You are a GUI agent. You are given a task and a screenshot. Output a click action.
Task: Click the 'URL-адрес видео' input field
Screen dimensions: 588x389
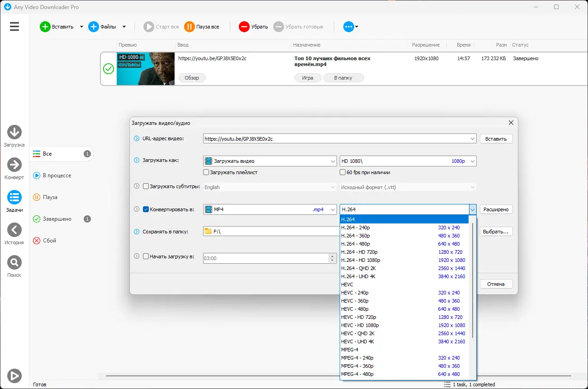pyautogui.click(x=340, y=139)
